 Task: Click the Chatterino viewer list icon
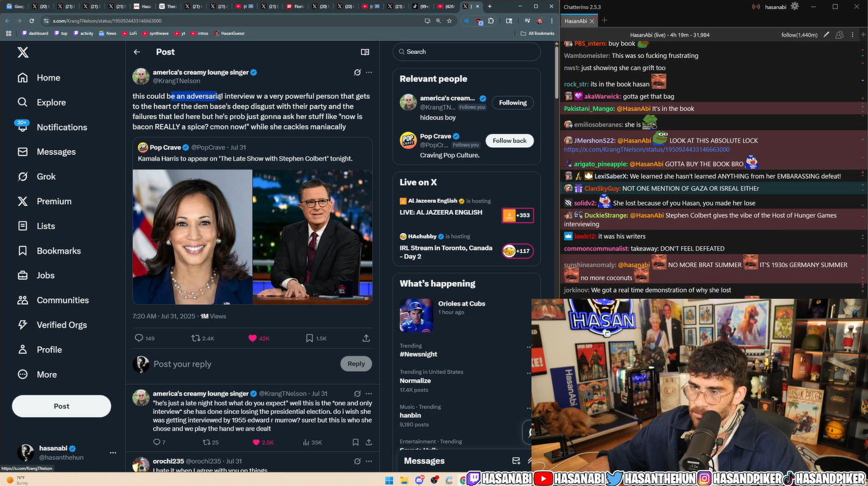pyautogui.click(x=839, y=35)
